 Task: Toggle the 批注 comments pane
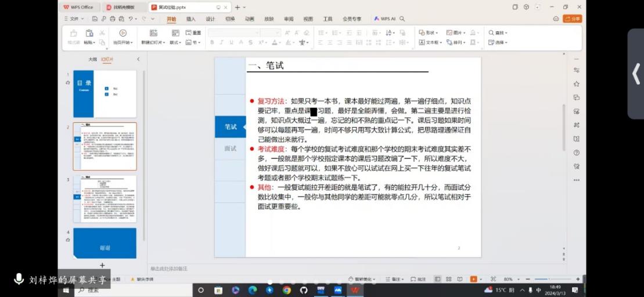tap(419, 279)
